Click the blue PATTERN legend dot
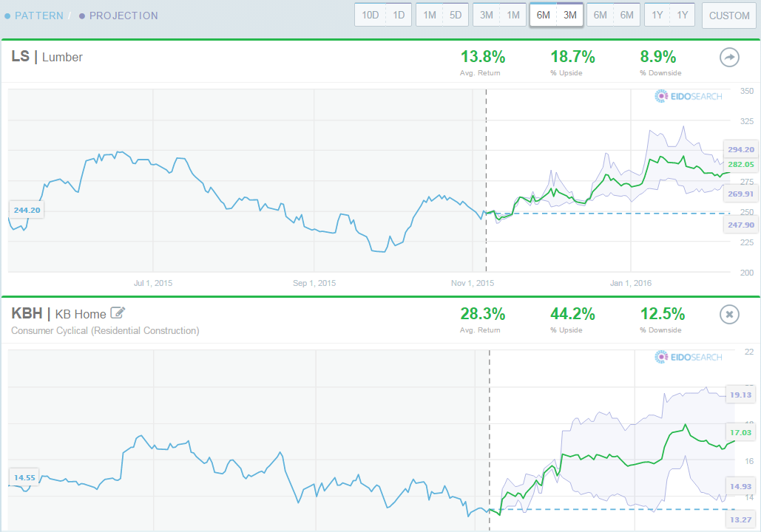 7,16
